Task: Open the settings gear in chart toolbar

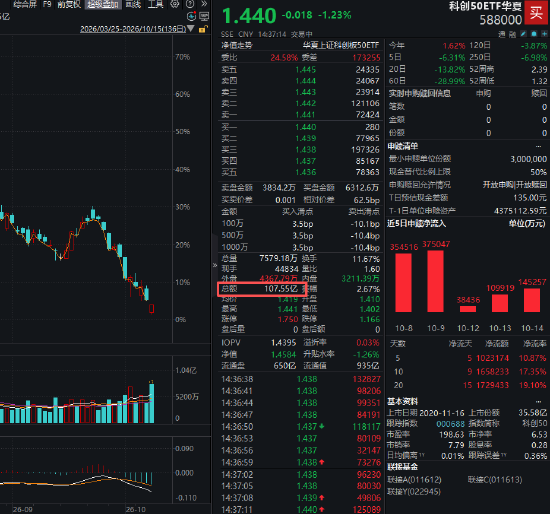Action: tap(174, 4)
